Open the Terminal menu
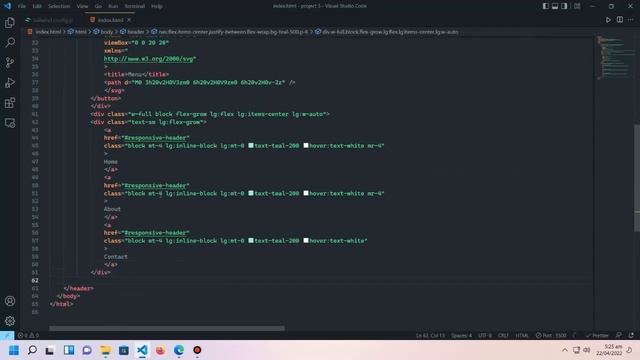Image resolution: width=640 pixels, height=360 pixels. click(135, 6)
